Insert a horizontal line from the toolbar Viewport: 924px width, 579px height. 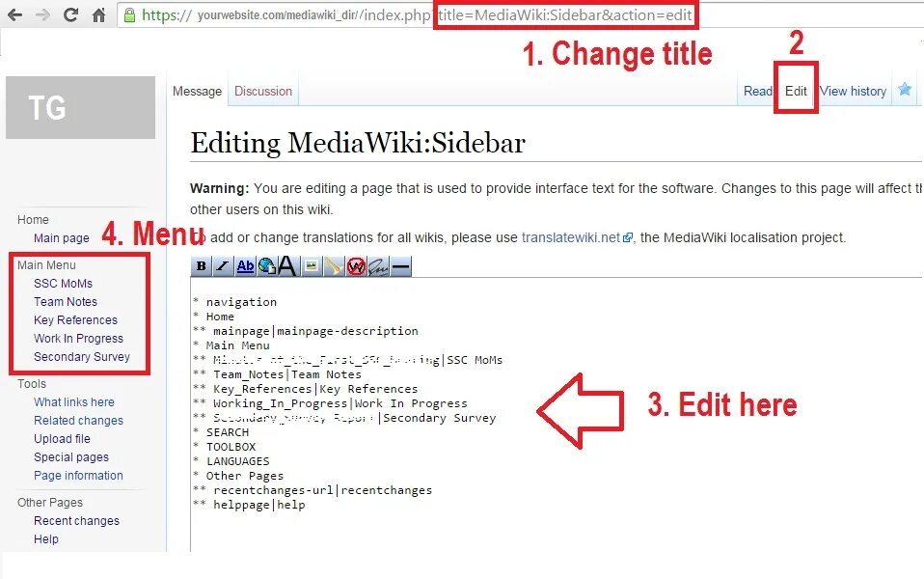[x=400, y=266]
